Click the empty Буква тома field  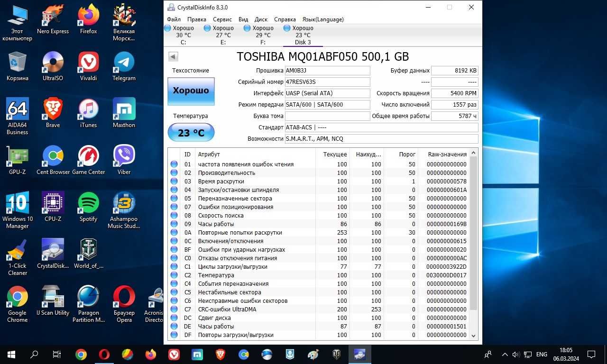[327, 116]
